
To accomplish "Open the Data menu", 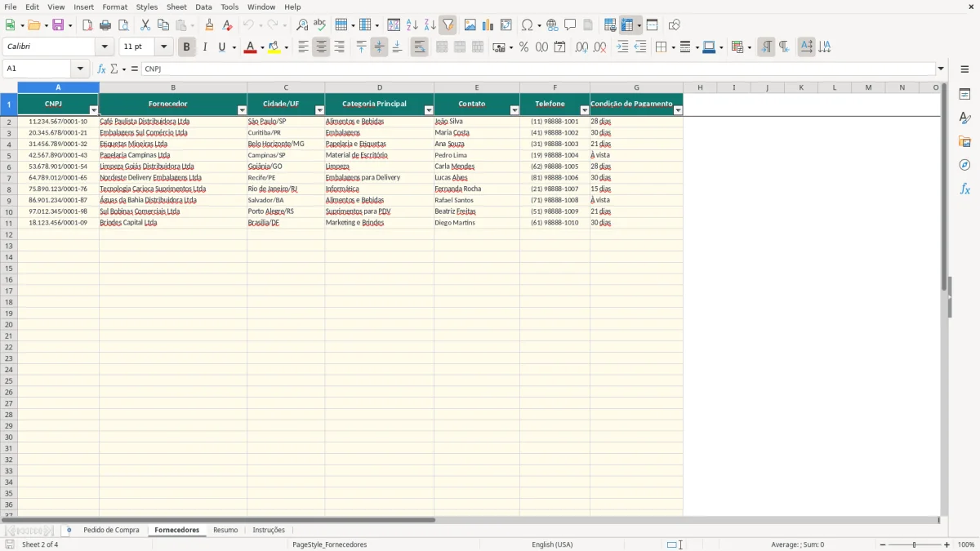I will (x=203, y=7).
